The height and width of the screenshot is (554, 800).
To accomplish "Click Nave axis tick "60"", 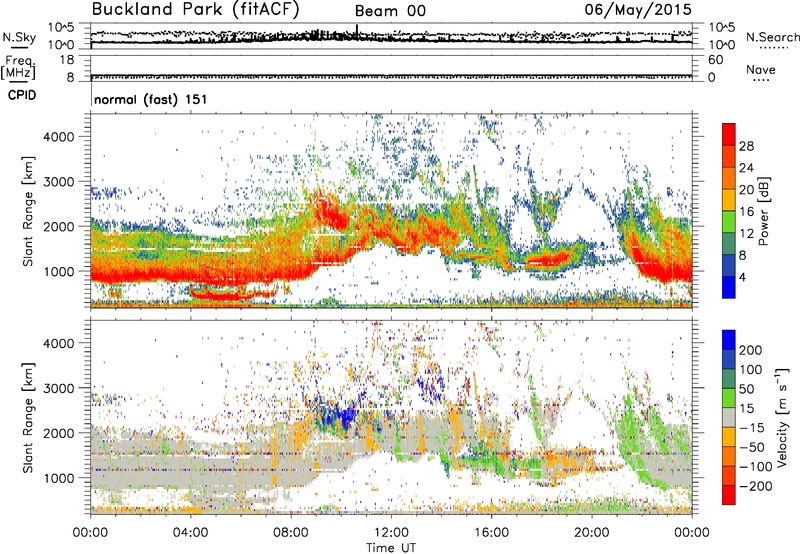I will pyautogui.click(x=715, y=60).
